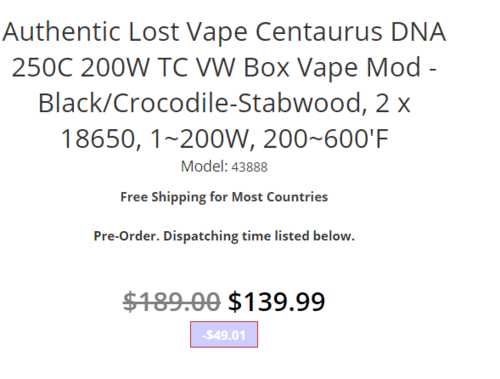Click the current price $139.99
Image resolution: width=500 pixels, height=379 pixels.
coord(276,302)
